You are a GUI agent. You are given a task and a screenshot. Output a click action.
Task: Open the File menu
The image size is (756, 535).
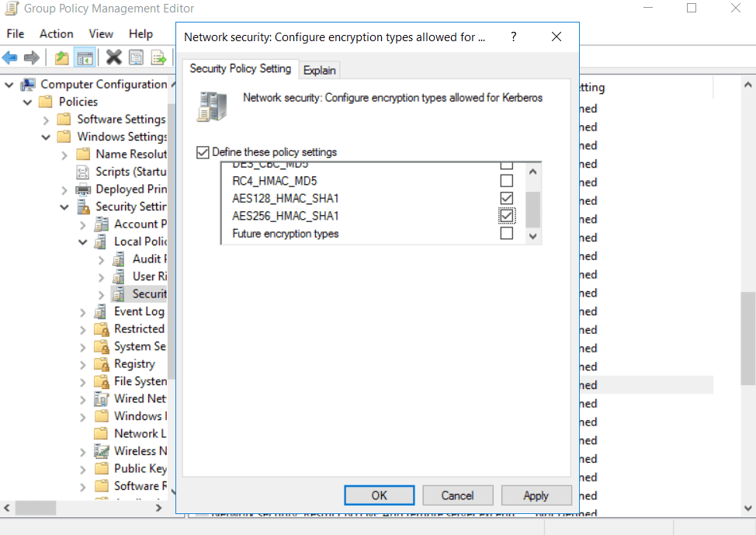pos(16,33)
